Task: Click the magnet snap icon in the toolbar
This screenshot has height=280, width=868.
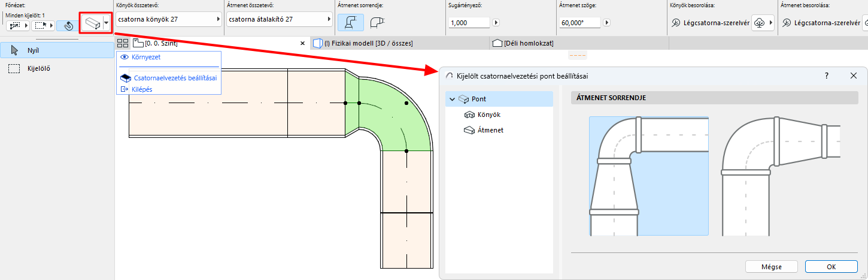Action: click(68, 26)
